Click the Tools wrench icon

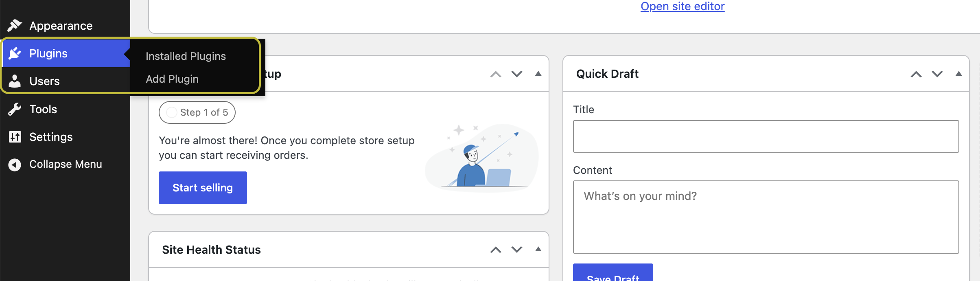coord(15,109)
